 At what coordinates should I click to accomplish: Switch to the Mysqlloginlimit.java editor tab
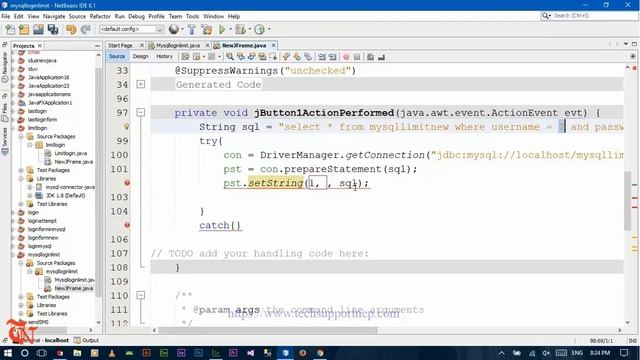click(x=178, y=45)
